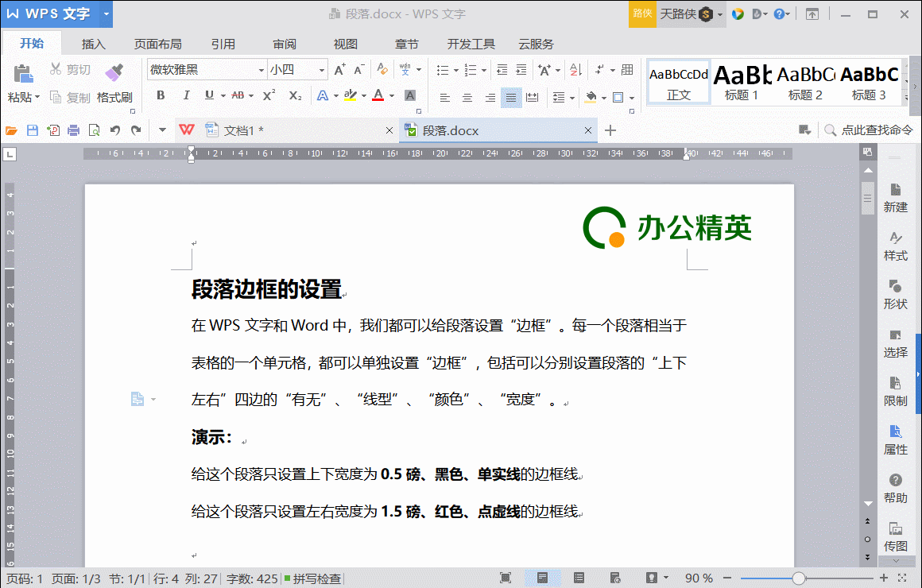Open font name dropdown 微软雅黑

tap(261, 70)
